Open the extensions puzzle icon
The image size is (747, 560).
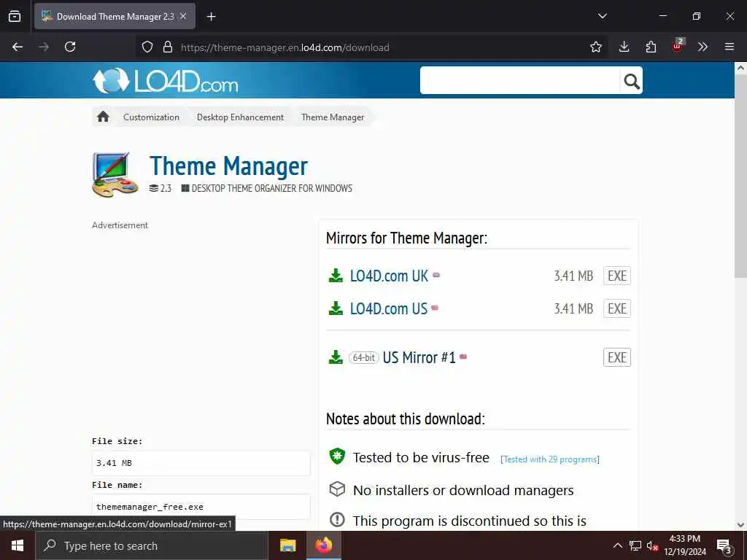pos(651,47)
